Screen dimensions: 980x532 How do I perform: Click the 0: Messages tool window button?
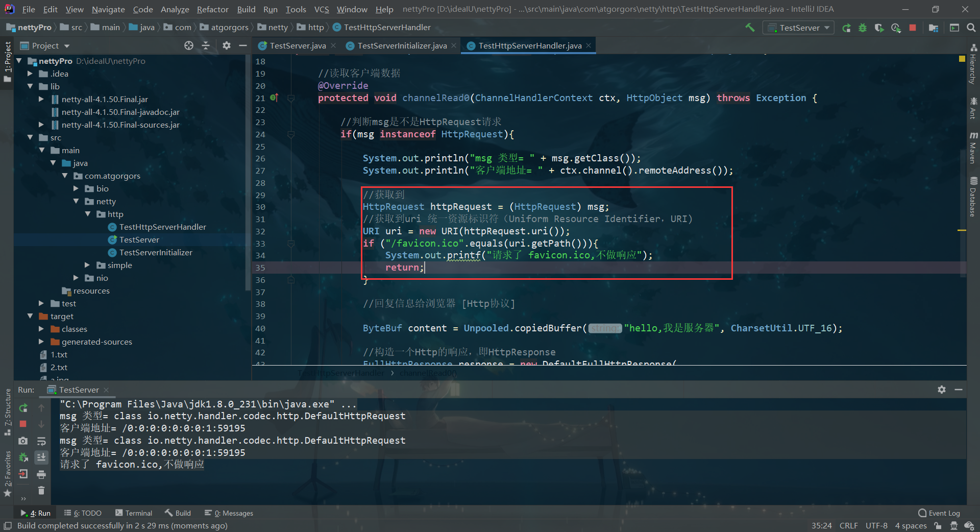(229, 513)
